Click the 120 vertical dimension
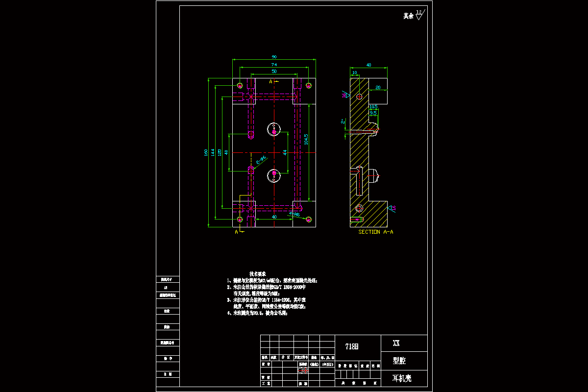 (x=220, y=152)
